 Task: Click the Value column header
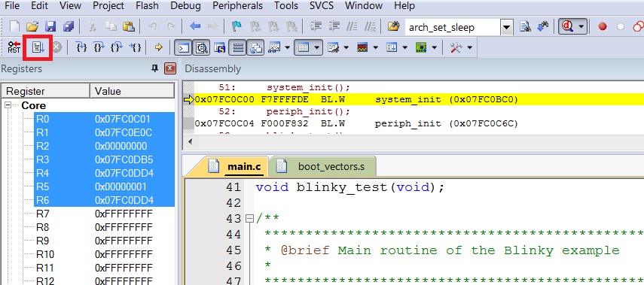pos(133,91)
